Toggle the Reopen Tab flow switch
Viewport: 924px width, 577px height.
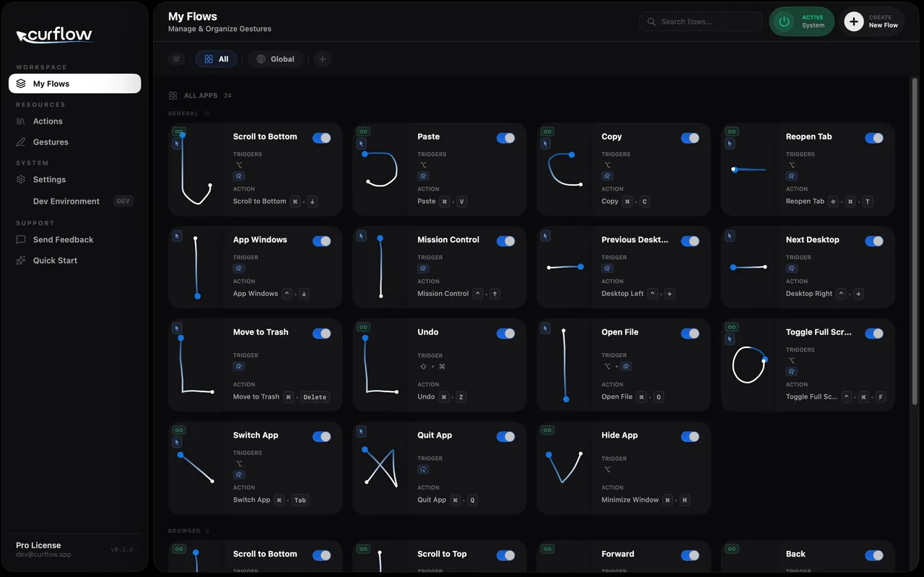[x=874, y=138]
